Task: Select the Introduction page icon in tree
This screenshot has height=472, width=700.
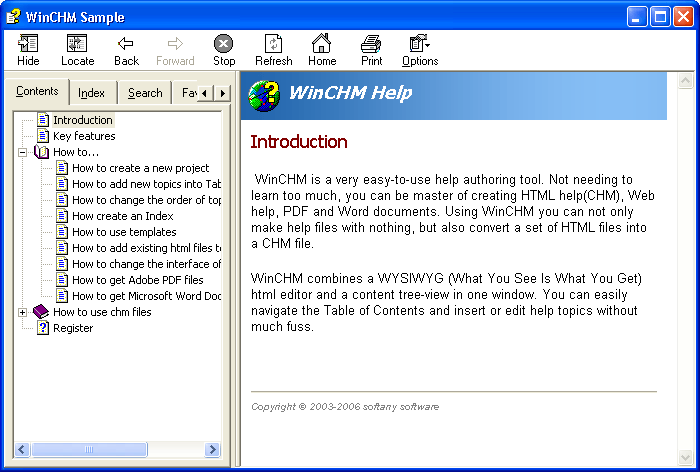Action: pyautogui.click(x=43, y=120)
